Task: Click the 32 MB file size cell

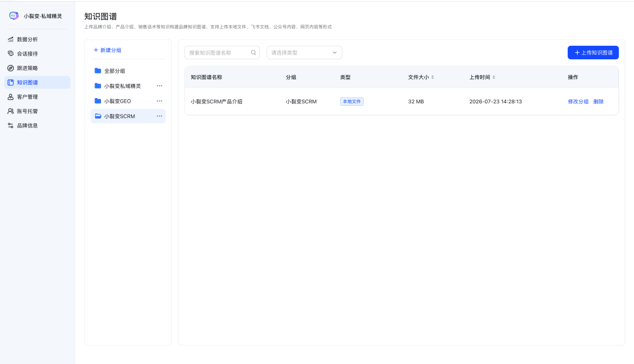Action: click(x=416, y=102)
